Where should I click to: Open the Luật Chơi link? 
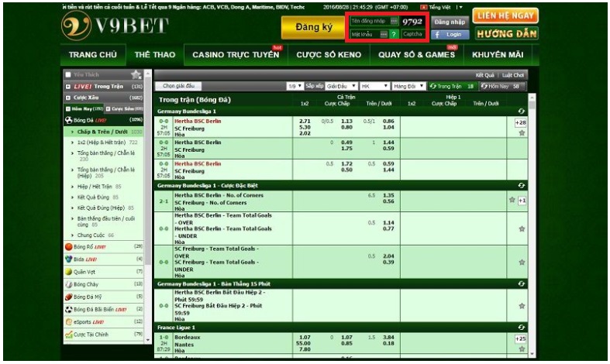[513, 75]
